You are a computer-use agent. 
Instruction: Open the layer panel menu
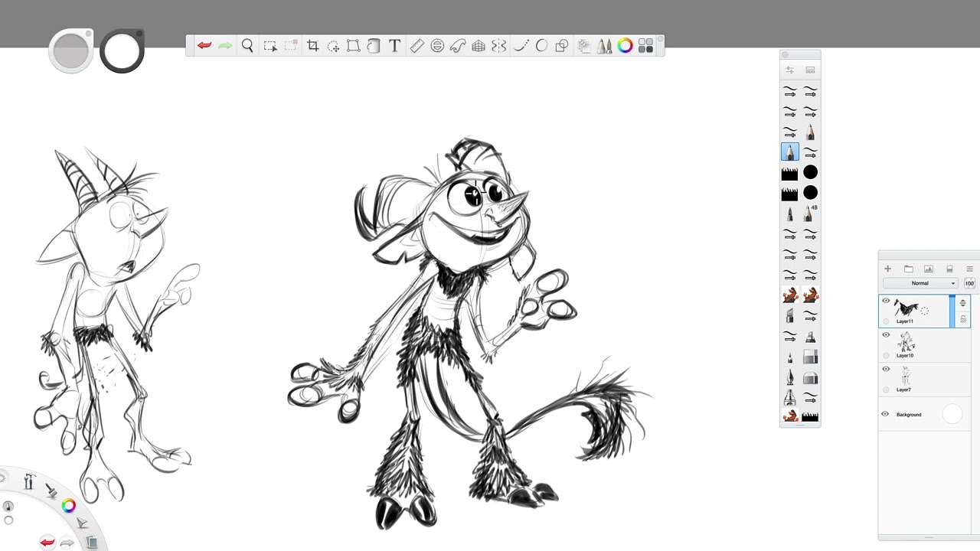click(x=969, y=269)
